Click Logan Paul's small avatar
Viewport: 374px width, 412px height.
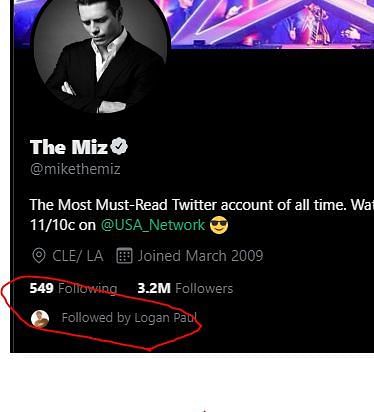(x=40, y=319)
